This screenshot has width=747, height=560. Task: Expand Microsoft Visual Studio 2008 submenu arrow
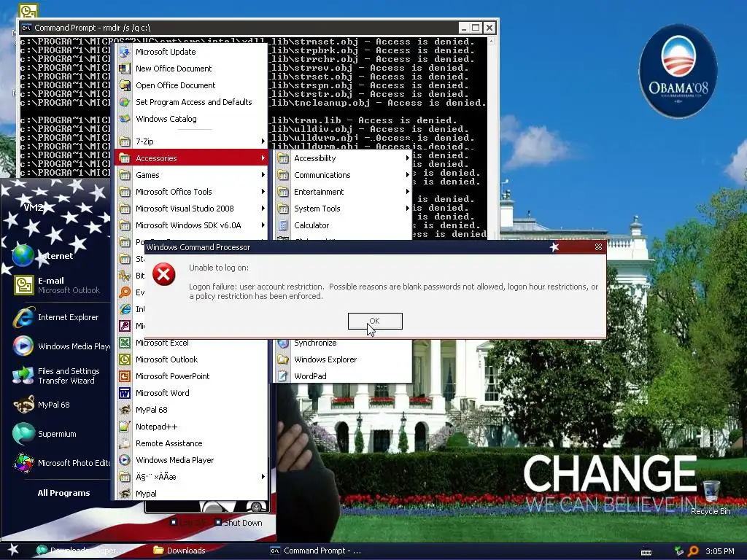(263, 208)
